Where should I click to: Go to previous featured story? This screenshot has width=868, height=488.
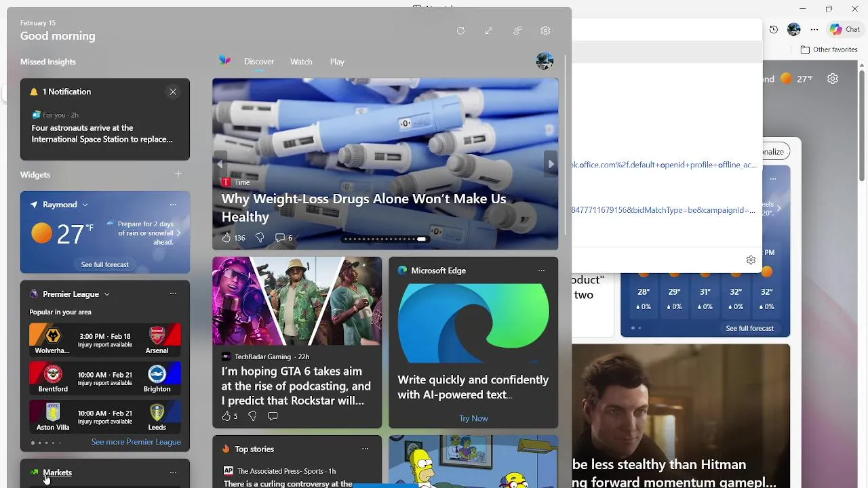[220, 164]
